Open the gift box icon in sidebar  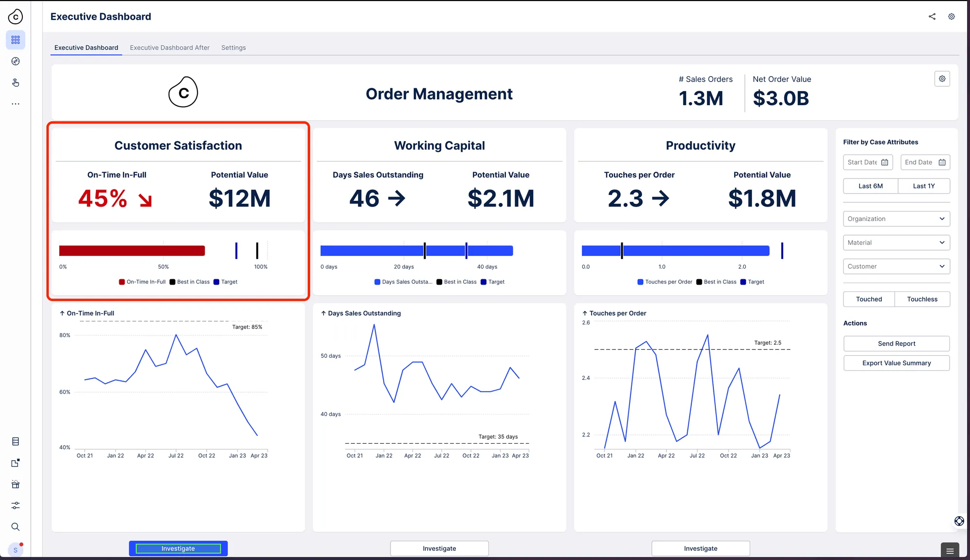pyautogui.click(x=16, y=484)
